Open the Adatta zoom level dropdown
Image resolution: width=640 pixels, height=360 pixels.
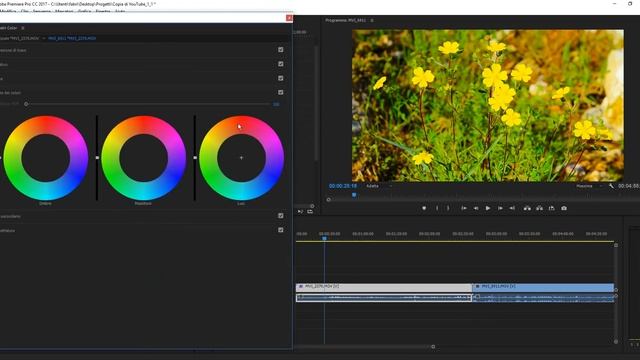(x=379, y=186)
